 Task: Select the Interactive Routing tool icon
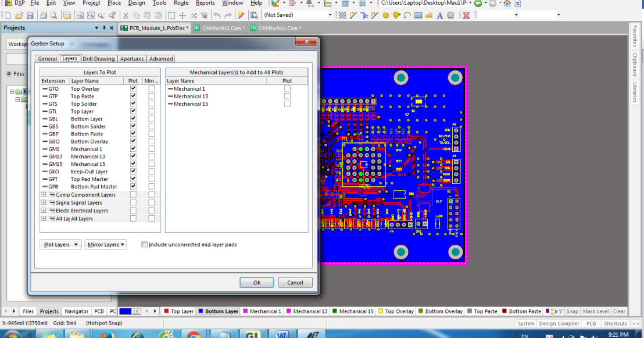pos(353,15)
